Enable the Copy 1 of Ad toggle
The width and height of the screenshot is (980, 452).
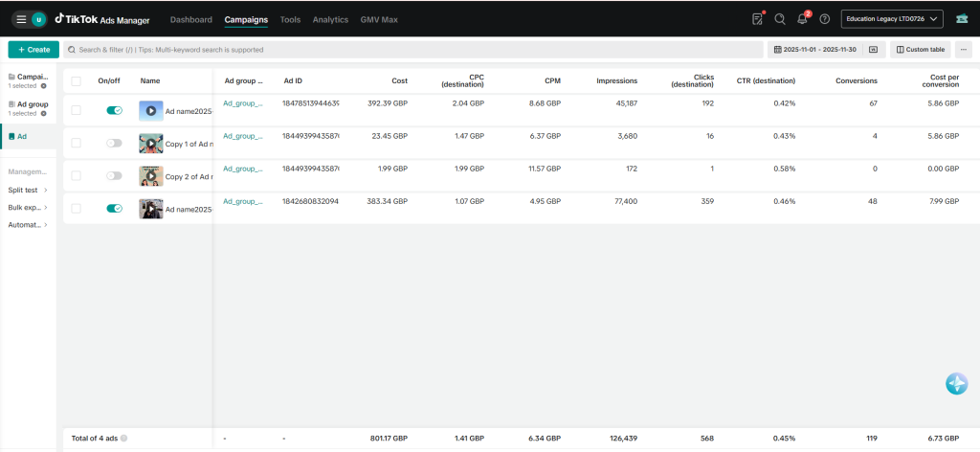coord(114,143)
